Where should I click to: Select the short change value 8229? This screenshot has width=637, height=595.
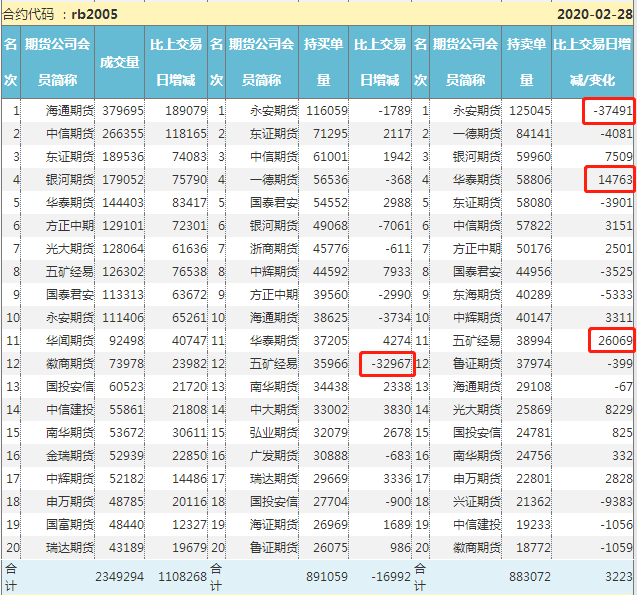click(x=619, y=409)
